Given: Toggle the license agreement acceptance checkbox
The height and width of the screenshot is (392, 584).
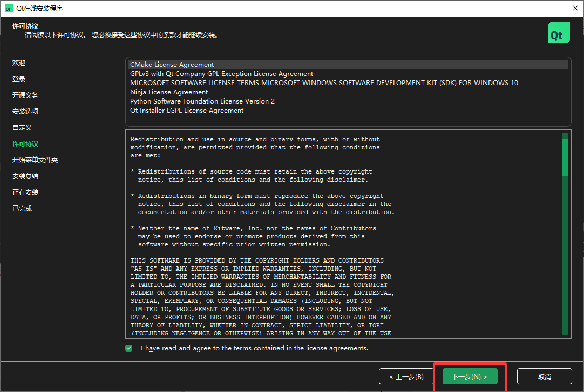Looking at the screenshot, I should [x=128, y=348].
